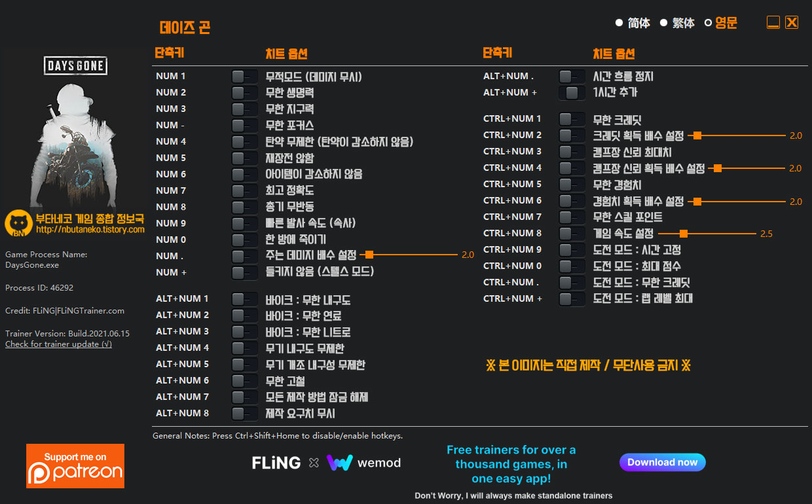Enable NUM 7 최고 정확도 switch
This screenshot has height=504, width=812.
(244, 191)
